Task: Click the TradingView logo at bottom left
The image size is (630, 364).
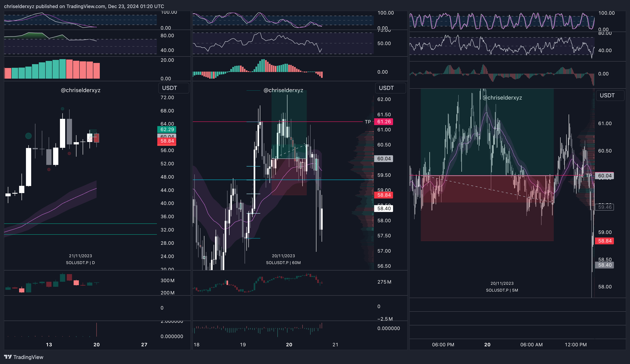Action: (24, 357)
